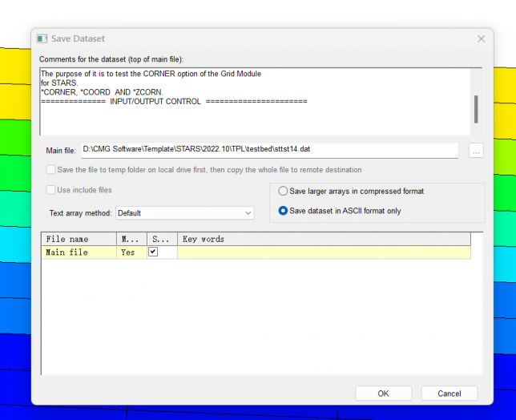Viewport: 516px width, 420px height.
Task: Enable saving file to temp folder first
Action: coord(51,170)
